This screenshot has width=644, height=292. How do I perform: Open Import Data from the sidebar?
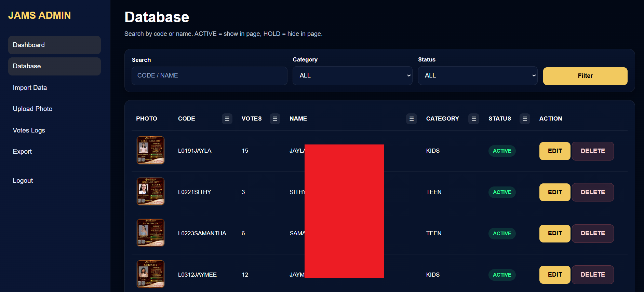click(30, 88)
